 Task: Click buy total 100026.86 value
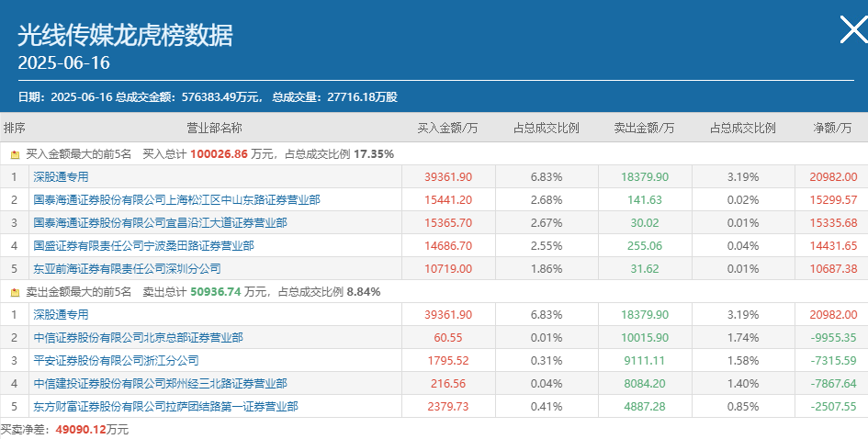pos(219,154)
